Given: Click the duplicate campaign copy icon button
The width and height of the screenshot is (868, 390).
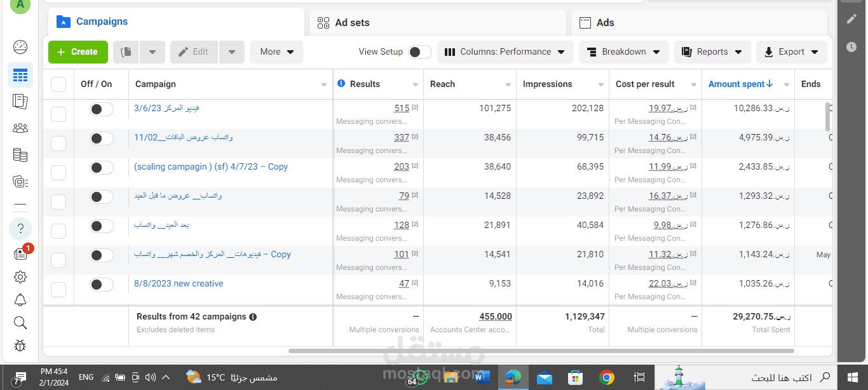Looking at the screenshot, I should (x=126, y=52).
